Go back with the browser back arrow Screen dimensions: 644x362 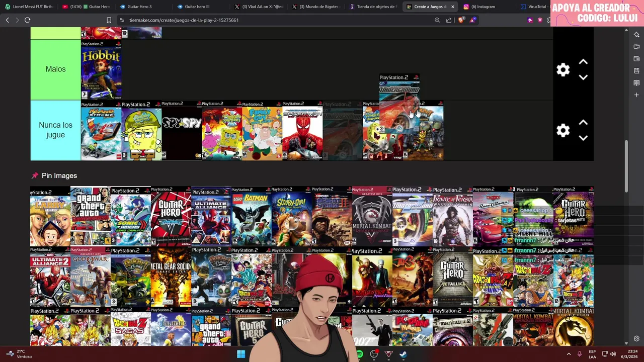click(7, 20)
